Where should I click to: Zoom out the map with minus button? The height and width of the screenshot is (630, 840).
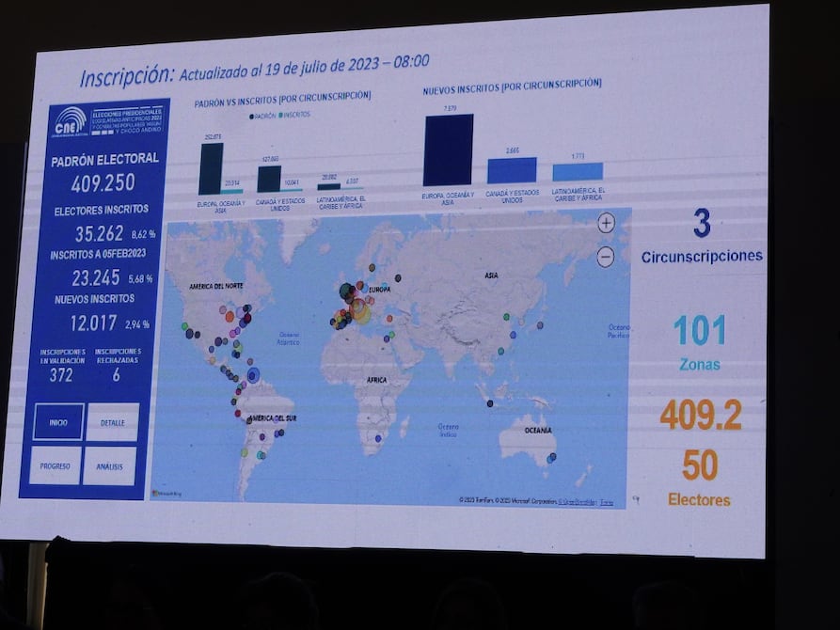coord(605,256)
